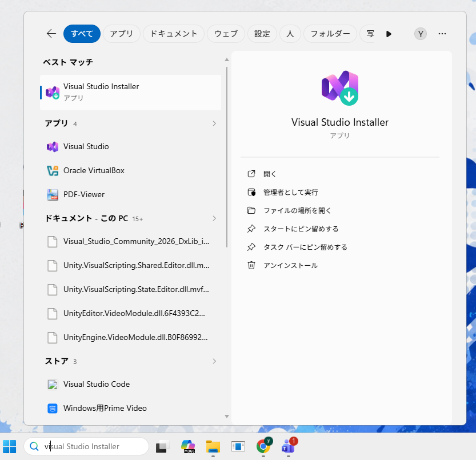Image resolution: width=476 pixels, height=460 pixels.
Task: Open File Explorer from the taskbar
Action: (213, 446)
